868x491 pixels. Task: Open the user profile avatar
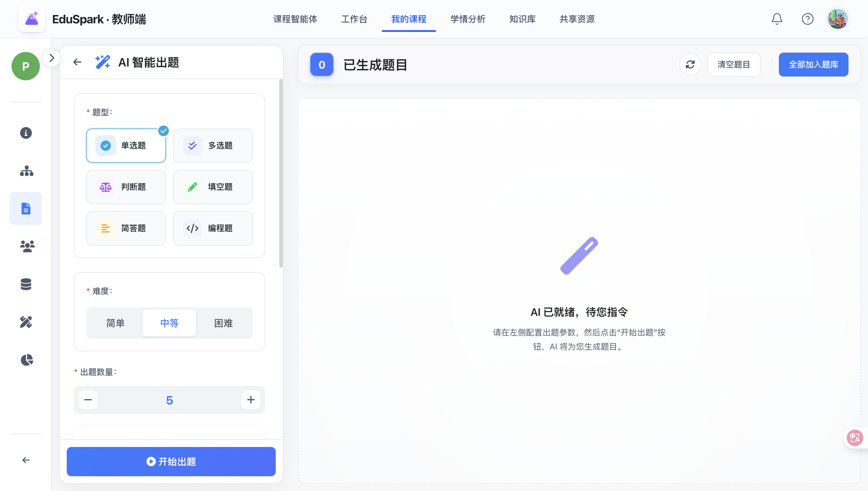(x=837, y=19)
